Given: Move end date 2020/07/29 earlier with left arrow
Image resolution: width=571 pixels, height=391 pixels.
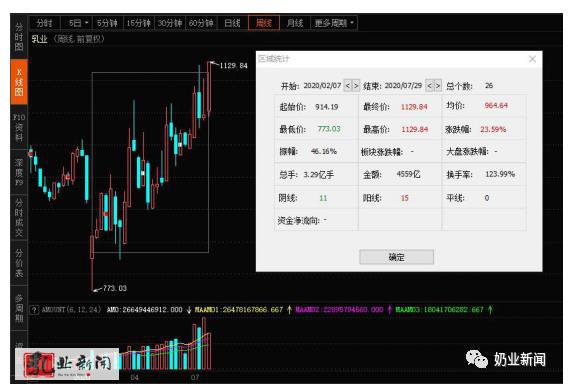Looking at the screenshot, I should (x=429, y=86).
